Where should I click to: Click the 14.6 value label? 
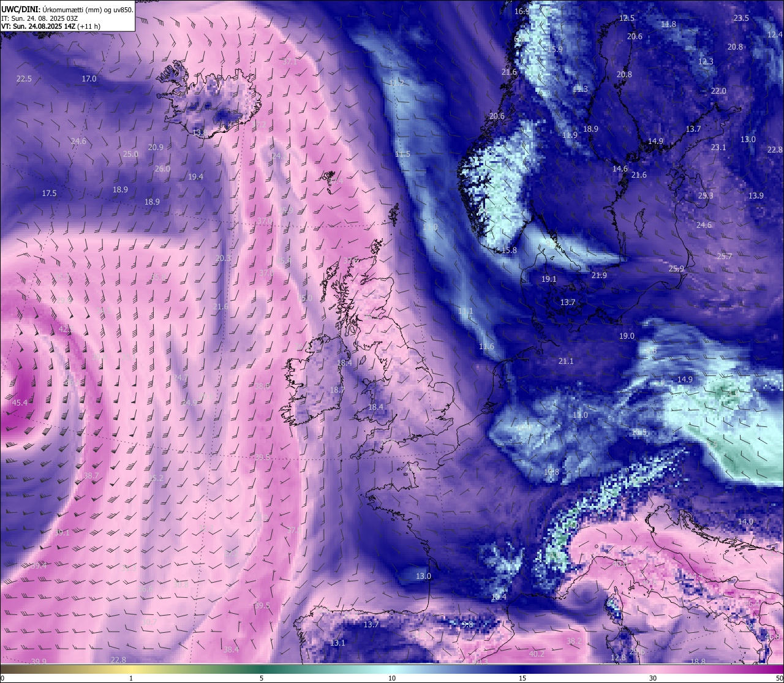pyautogui.click(x=620, y=168)
